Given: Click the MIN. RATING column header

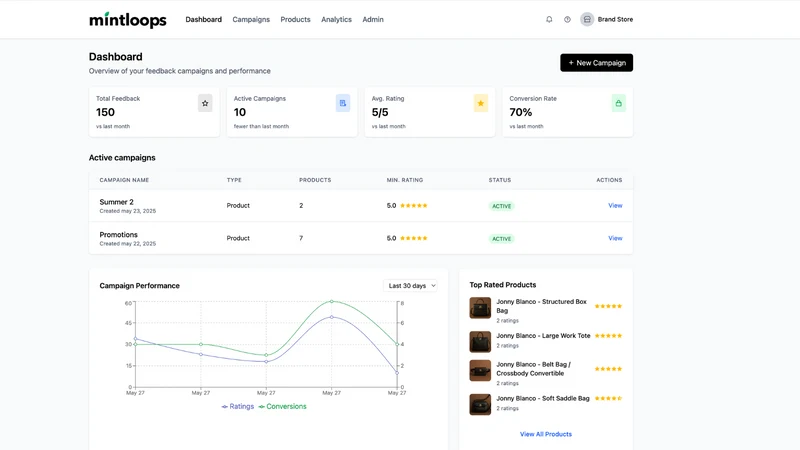Looking at the screenshot, I should [x=405, y=180].
